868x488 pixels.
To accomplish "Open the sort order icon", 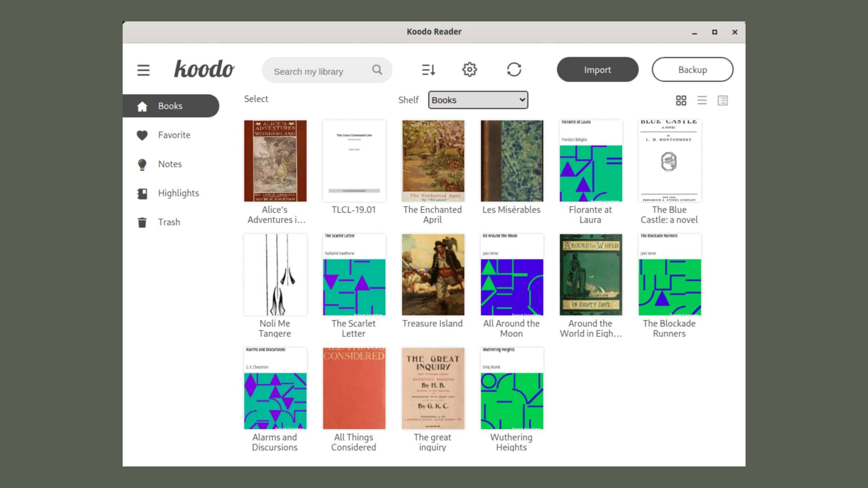I will coord(429,70).
